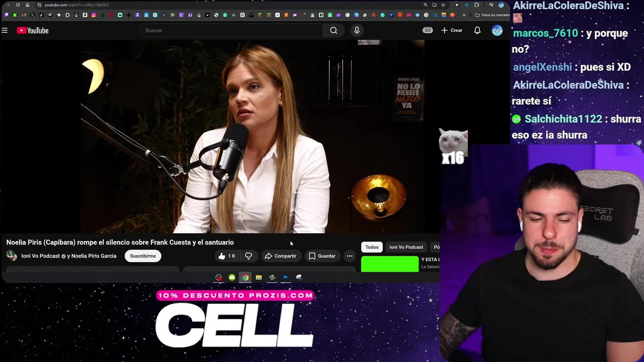Open the X bookmark in bookmarks bar
Viewport: 644px width, 362px height.
tap(32, 15)
